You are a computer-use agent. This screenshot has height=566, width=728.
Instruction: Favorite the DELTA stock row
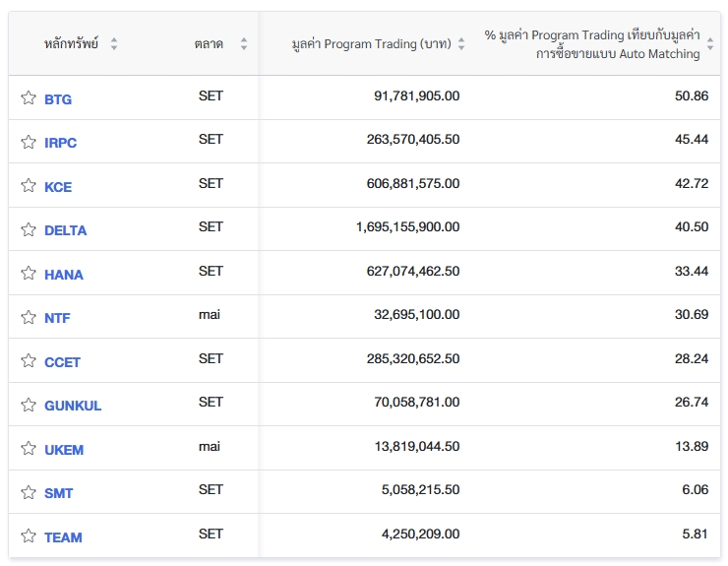point(29,229)
